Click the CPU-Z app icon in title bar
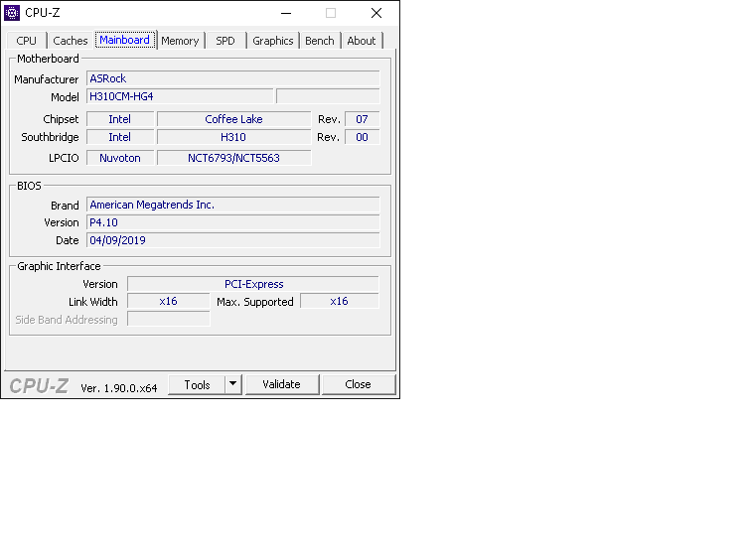 point(12,13)
